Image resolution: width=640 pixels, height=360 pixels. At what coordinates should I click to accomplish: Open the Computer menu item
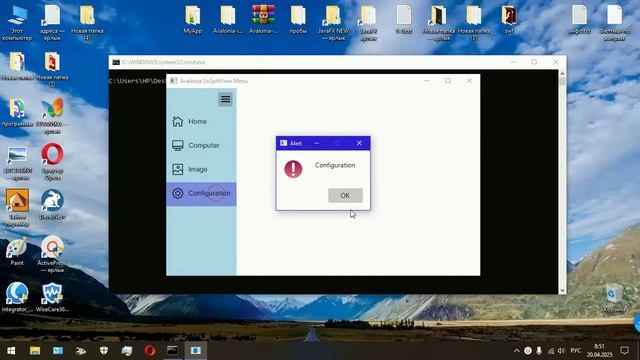tap(201, 145)
